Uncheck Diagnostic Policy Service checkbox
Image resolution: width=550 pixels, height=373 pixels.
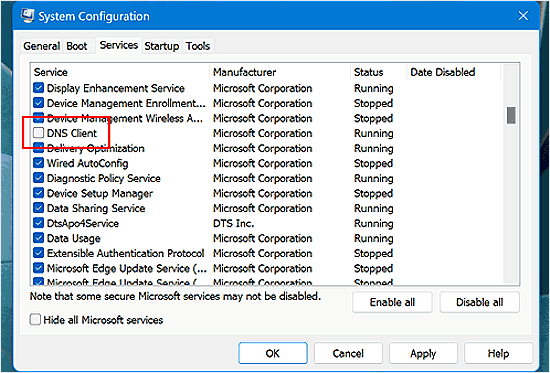coord(39,178)
